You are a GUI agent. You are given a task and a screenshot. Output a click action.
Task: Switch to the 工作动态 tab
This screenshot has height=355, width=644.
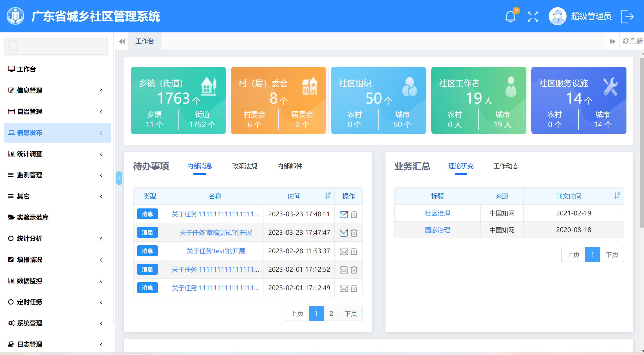point(506,166)
